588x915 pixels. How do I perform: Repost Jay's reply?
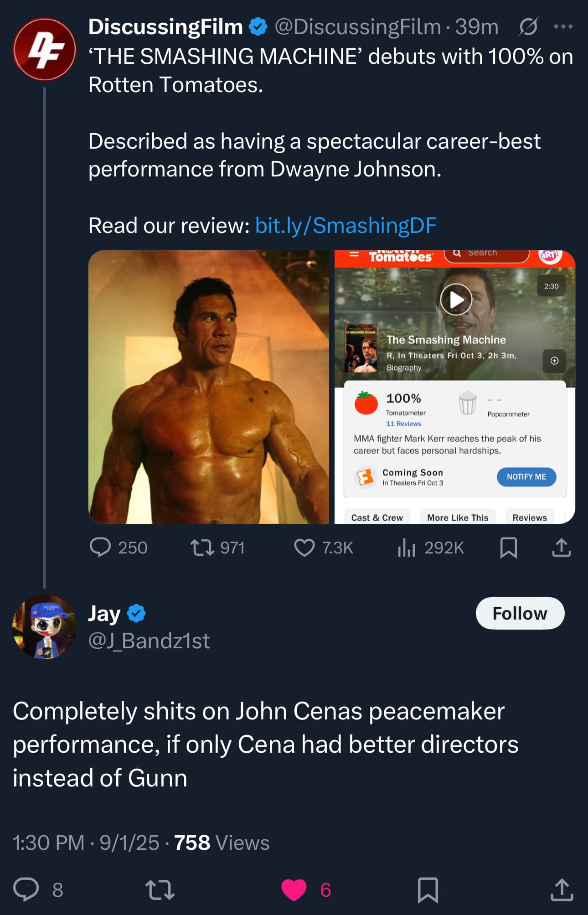click(x=160, y=889)
